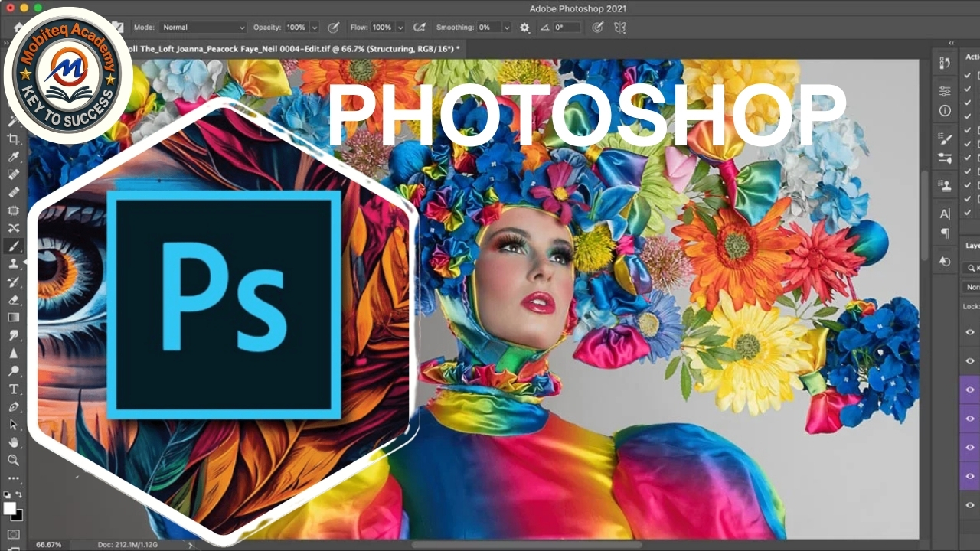Select the Eyedropper tool
Image resolution: width=980 pixels, height=551 pixels.
[13, 157]
